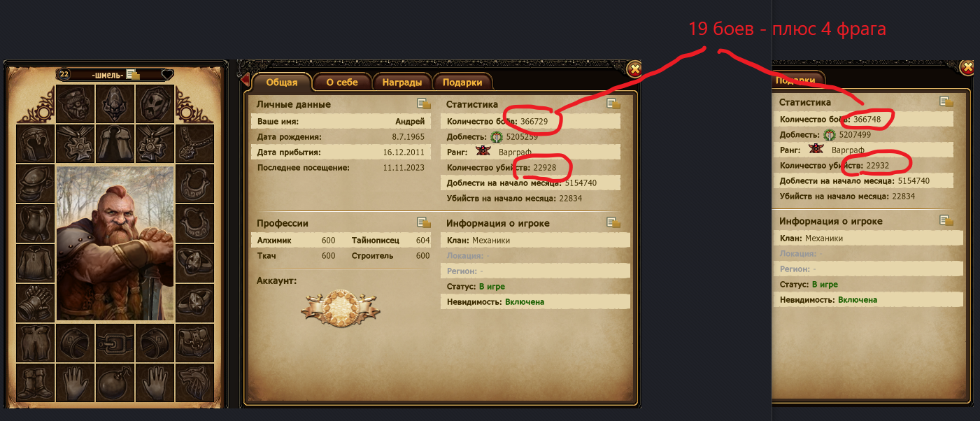Copy nickname with icon beside -шмель-

134,74
